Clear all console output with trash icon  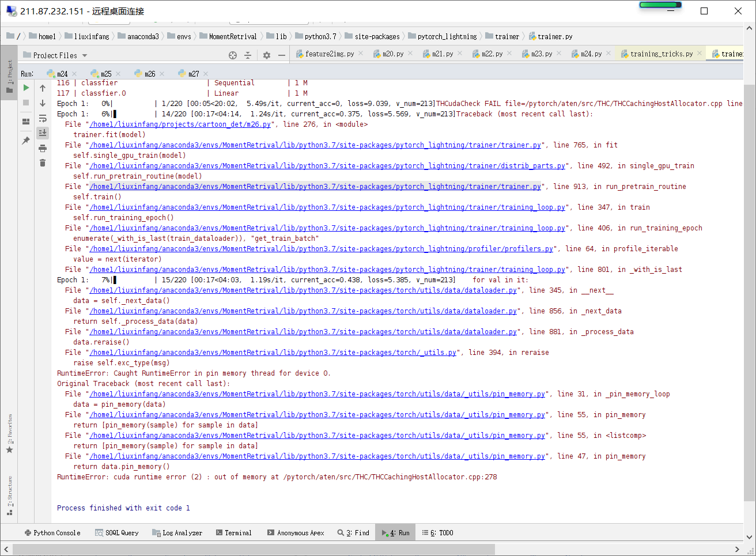[43, 163]
